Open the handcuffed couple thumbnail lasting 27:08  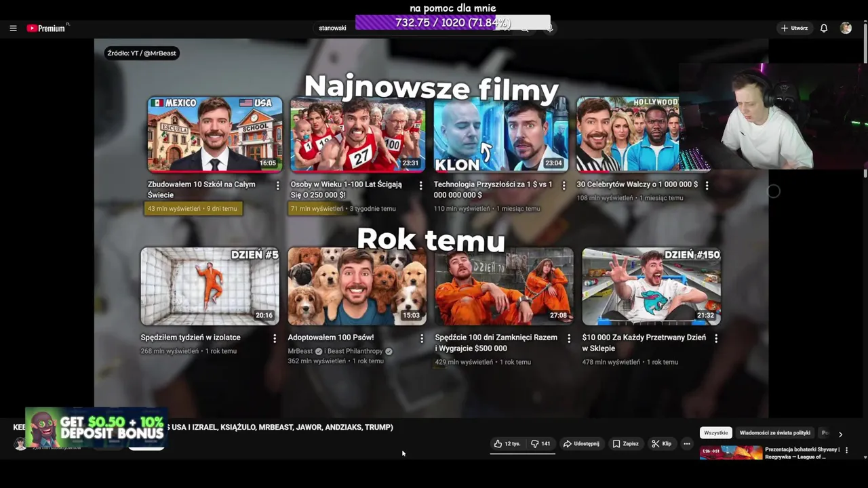504,286
